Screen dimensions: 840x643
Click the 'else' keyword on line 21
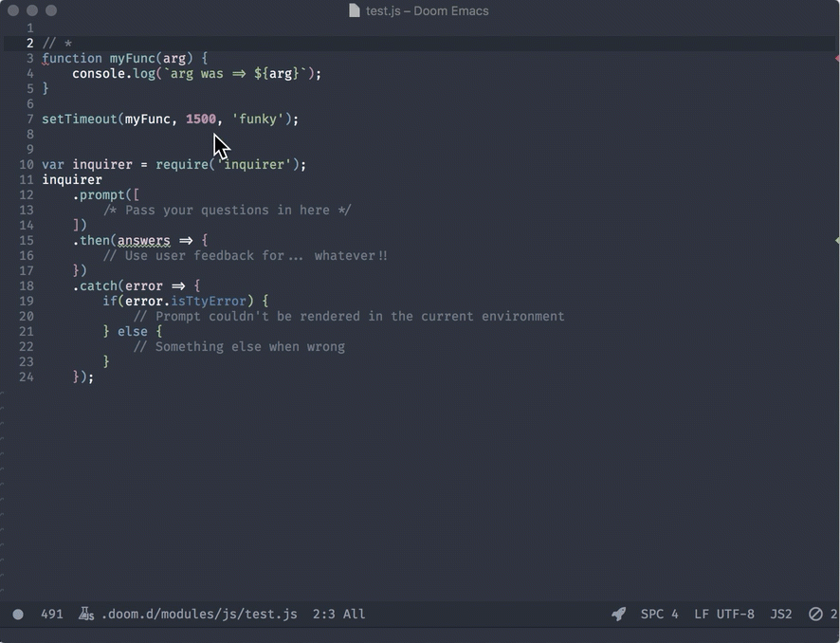133,332
